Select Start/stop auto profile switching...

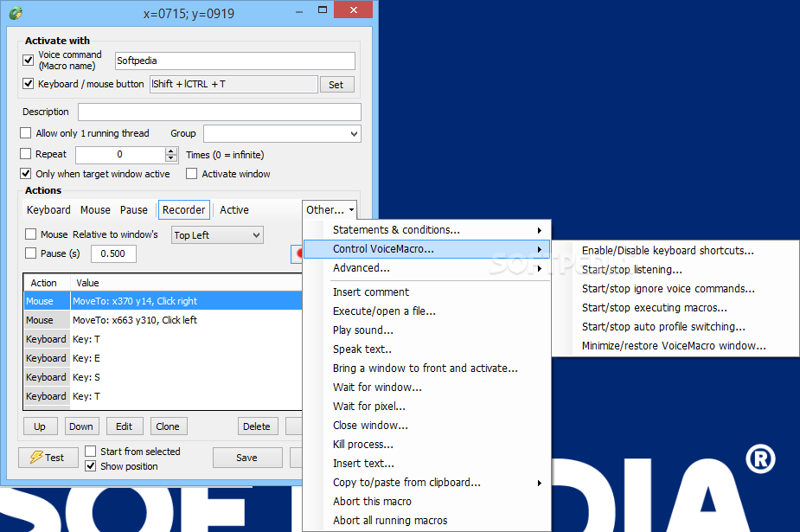tap(675, 326)
